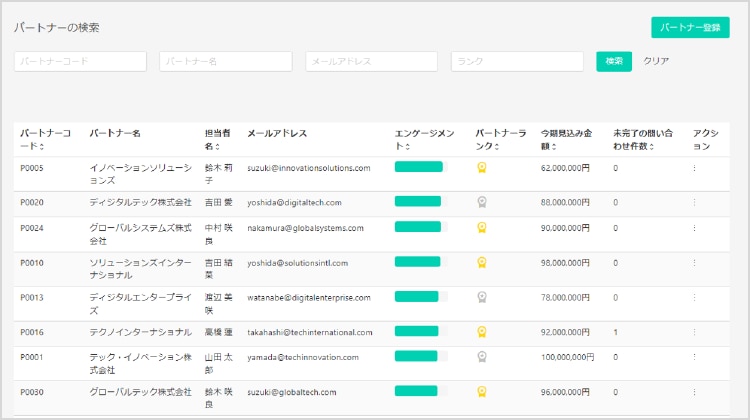
Task: Click the gold rank badge for P0005
Action: (x=482, y=167)
